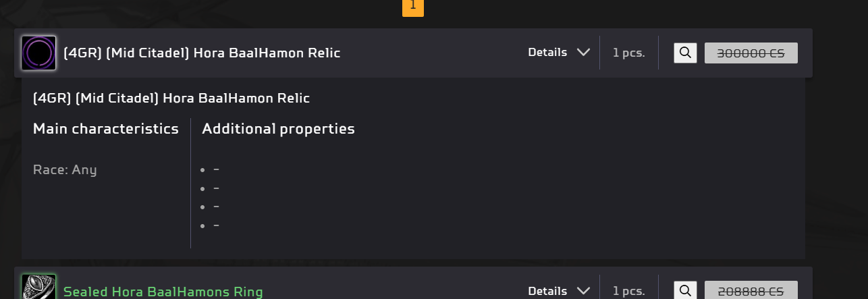Click the Relic title in the row header
The image size is (868, 299).
[202, 53]
